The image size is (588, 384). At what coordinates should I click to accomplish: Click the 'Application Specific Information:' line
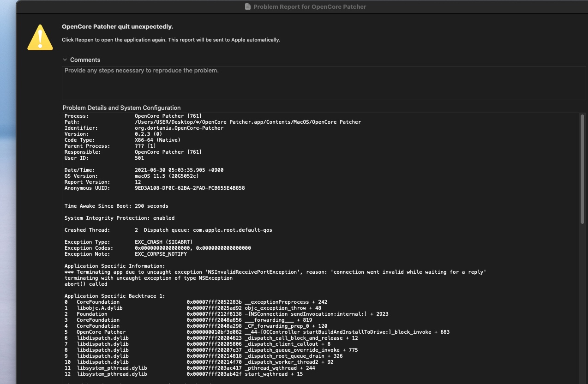115,266
